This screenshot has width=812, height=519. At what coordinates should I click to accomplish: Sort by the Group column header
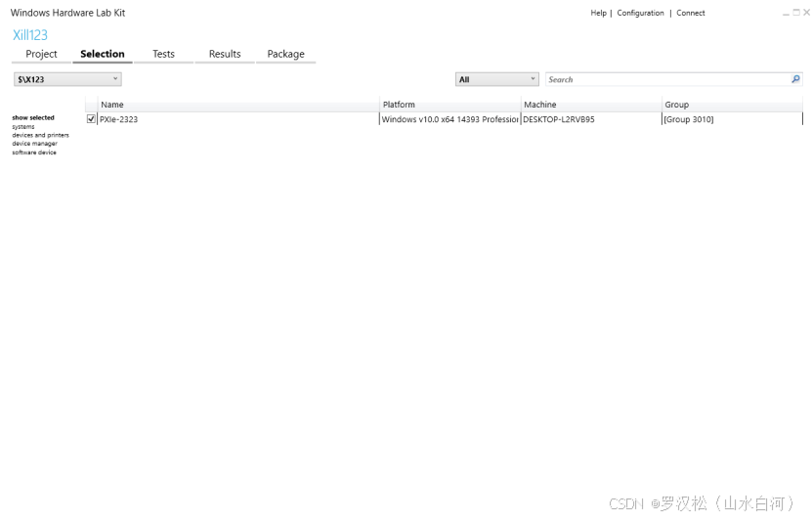[x=732, y=105]
